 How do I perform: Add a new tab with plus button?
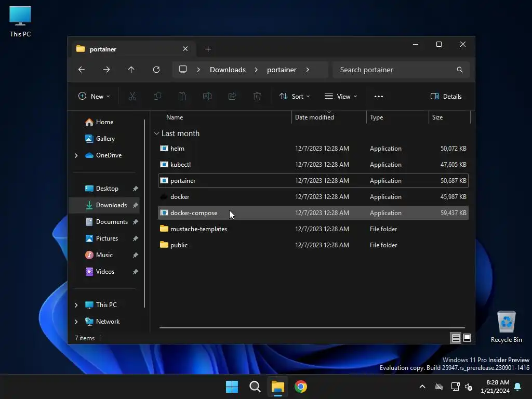208,49
